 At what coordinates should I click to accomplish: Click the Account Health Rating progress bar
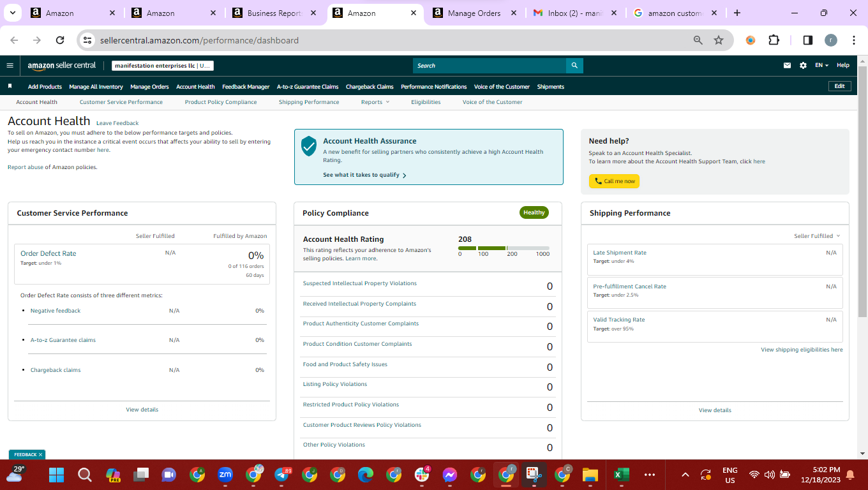pyautogui.click(x=504, y=248)
